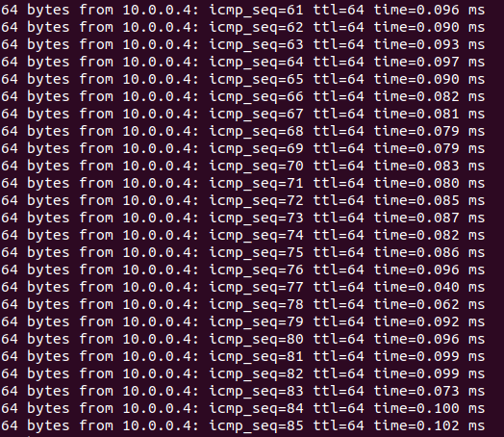Select the line showing icmp_seq=62

coord(242,27)
